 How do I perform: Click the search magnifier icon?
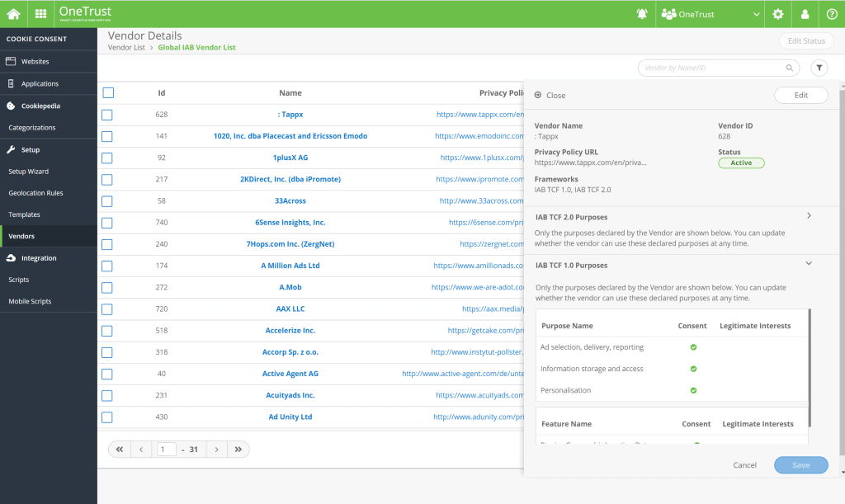pyautogui.click(x=790, y=68)
